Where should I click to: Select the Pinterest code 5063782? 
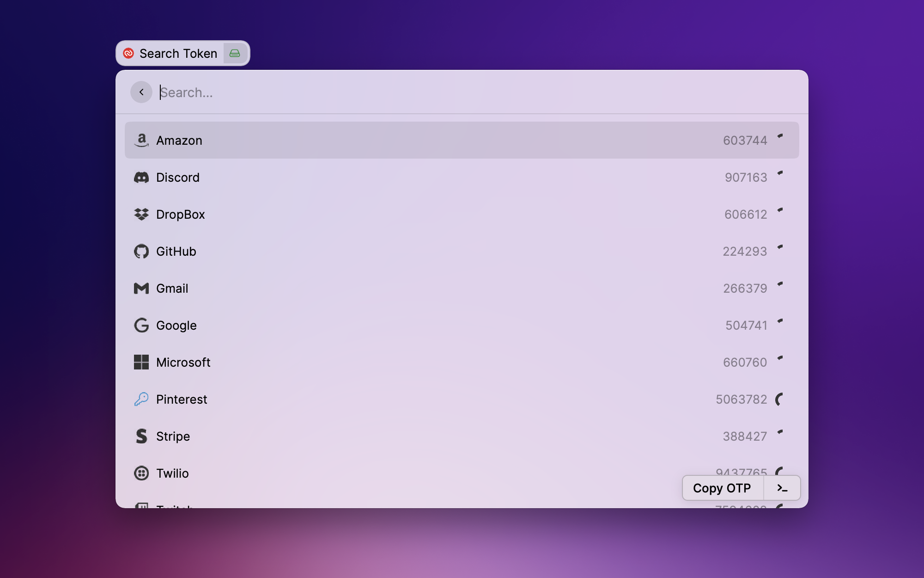(x=741, y=399)
